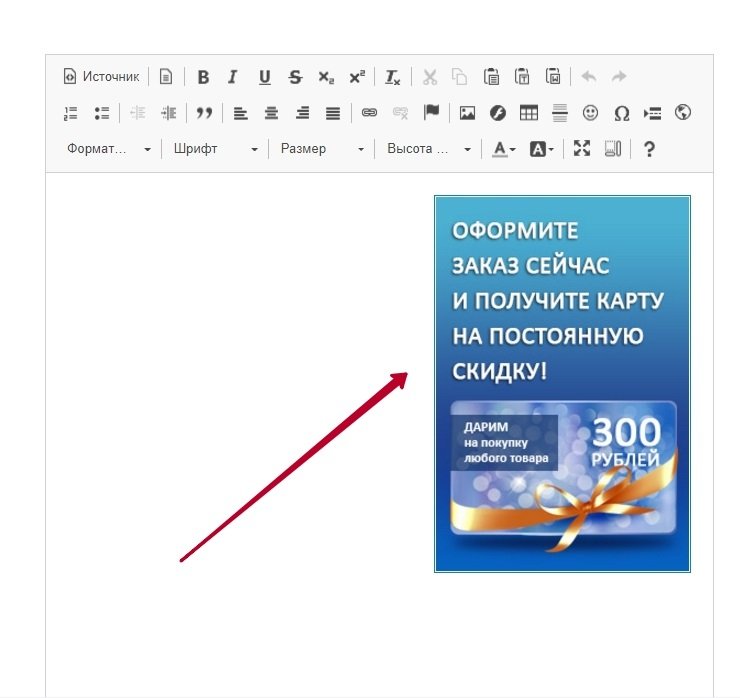Viewport: 740px width, 698px height.
Task: Click the remove formatting icon
Action: [x=393, y=77]
